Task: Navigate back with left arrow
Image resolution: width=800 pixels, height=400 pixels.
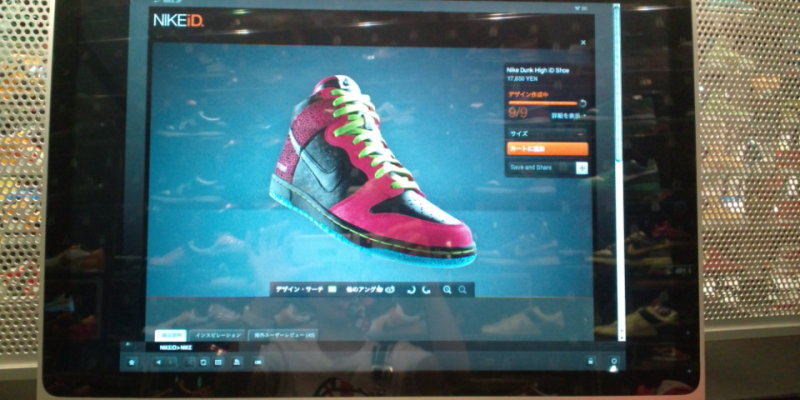Action: click(x=159, y=362)
